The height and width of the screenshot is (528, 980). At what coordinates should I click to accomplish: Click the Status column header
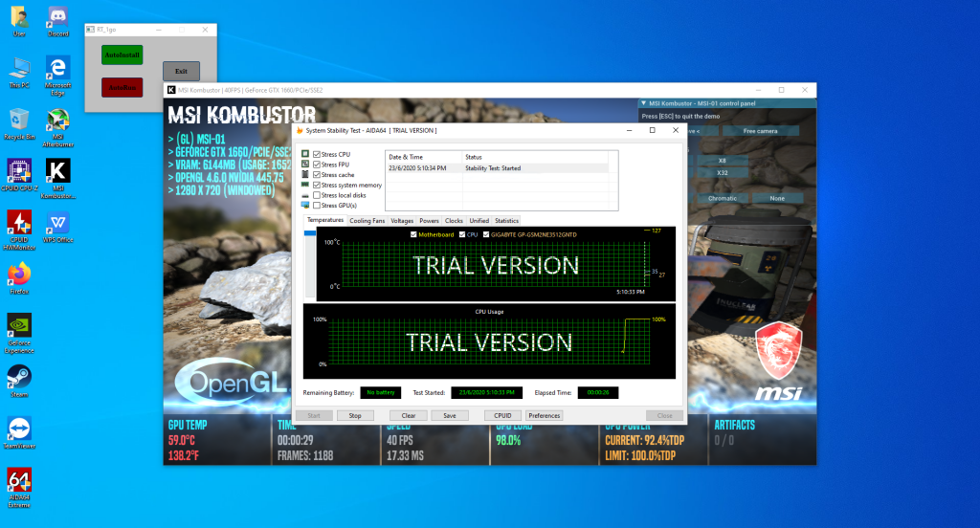tap(535, 157)
